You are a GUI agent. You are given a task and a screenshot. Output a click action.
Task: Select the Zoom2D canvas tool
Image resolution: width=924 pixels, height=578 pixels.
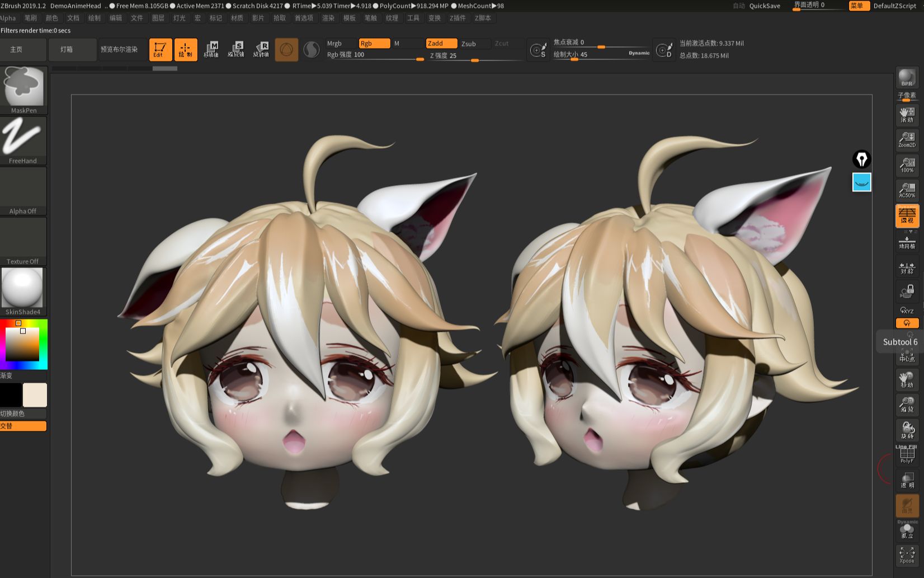[x=907, y=137]
